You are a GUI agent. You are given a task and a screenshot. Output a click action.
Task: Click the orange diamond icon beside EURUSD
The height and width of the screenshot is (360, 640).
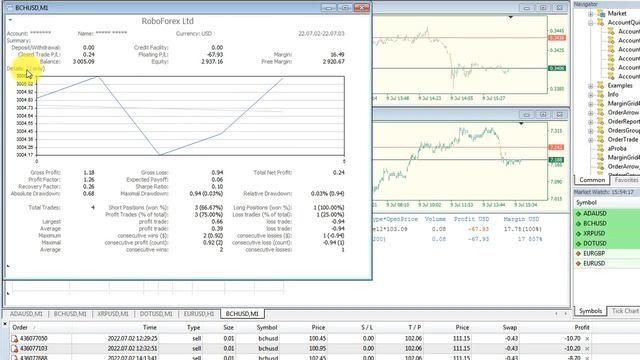578,264
